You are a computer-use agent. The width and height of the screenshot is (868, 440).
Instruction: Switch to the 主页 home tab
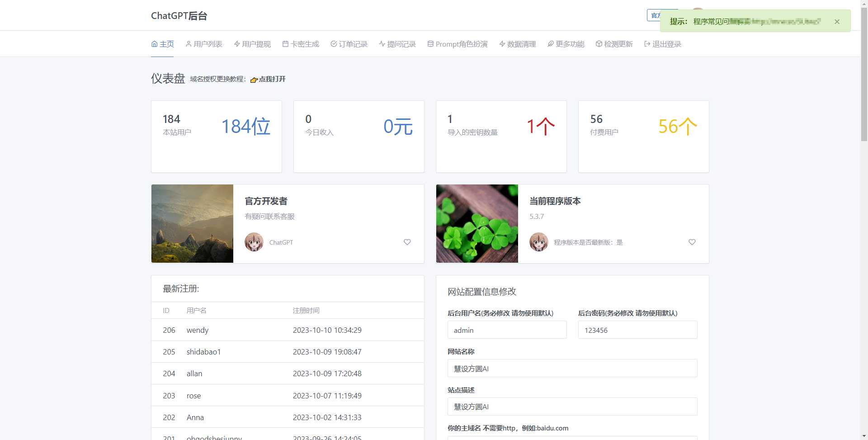point(162,44)
